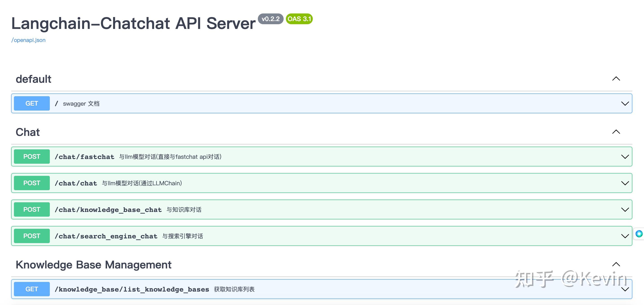The height and width of the screenshot is (305, 644).
Task: Click POST badge for search_engine_chat
Action: pos(32,236)
